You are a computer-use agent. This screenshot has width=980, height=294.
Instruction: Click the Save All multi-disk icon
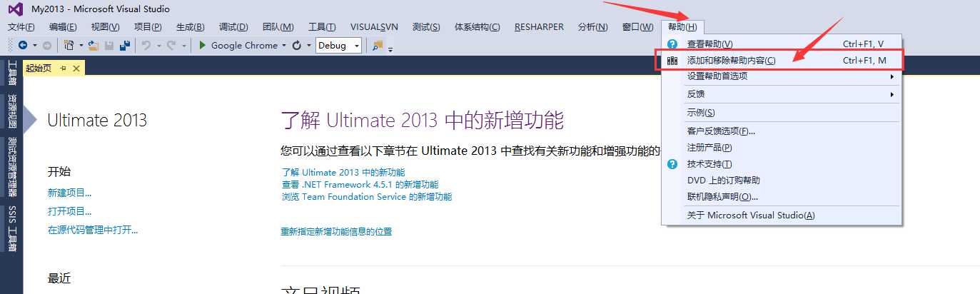[125, 45]
